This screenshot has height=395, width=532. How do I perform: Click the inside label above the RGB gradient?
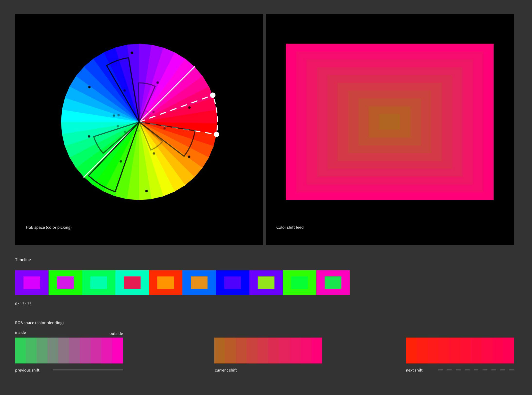pos(20,332)
